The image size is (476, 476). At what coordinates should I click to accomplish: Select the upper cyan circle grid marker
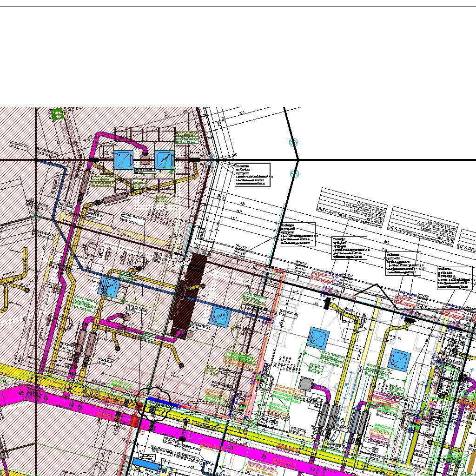tap(293, 142)
